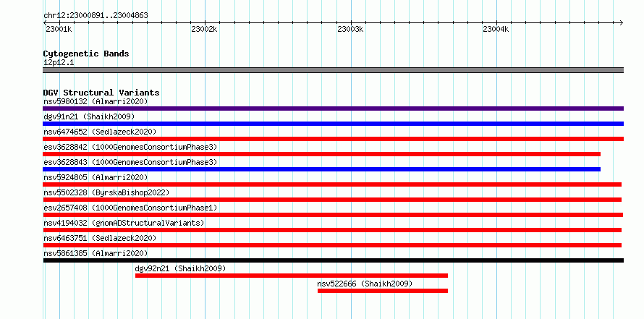
Task: Open nsv522666 (Shaikh2009) variant label
Action: (x=365, y=284)
